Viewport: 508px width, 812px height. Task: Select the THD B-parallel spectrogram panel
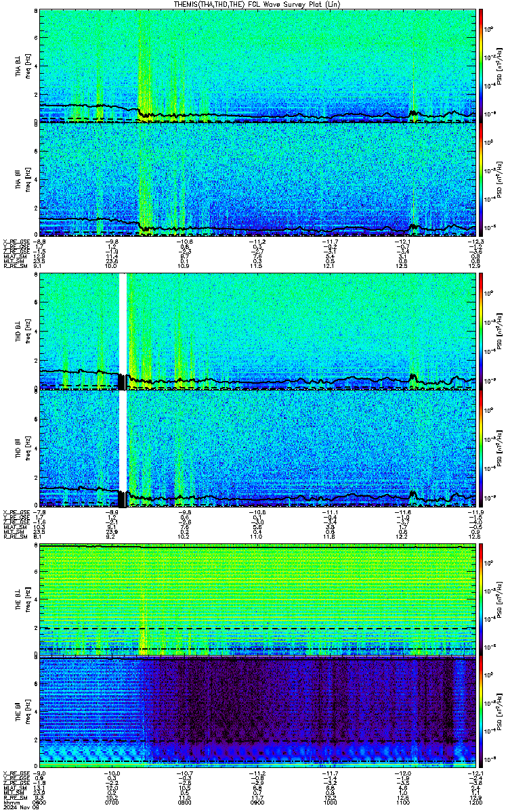click(x=257, y=447)
